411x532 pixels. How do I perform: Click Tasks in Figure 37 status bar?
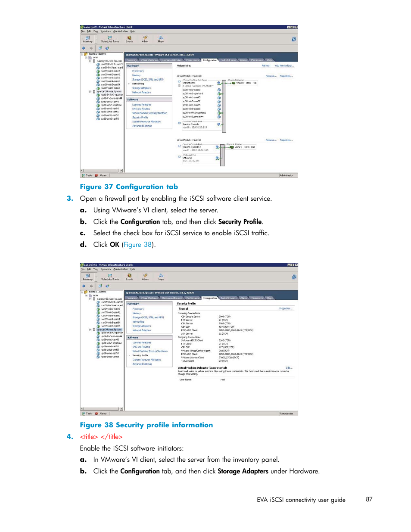pyautogui.click(x=87, y=175)
